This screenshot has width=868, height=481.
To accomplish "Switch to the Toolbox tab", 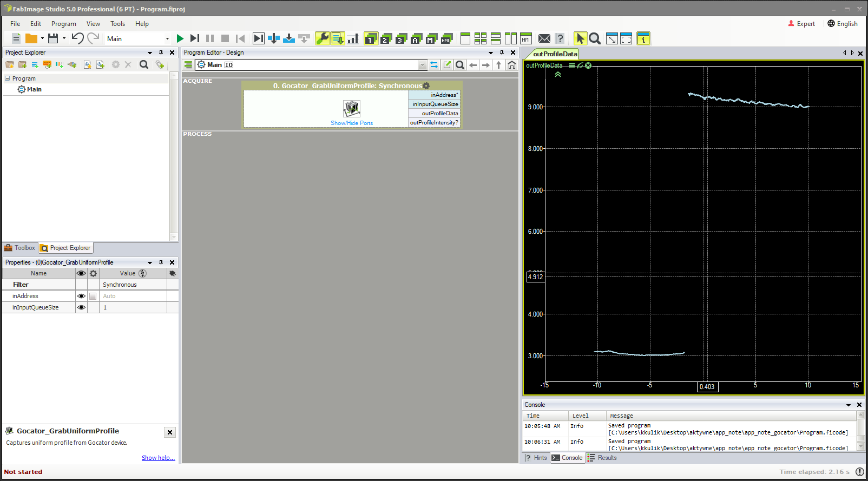I will [20, 248].
